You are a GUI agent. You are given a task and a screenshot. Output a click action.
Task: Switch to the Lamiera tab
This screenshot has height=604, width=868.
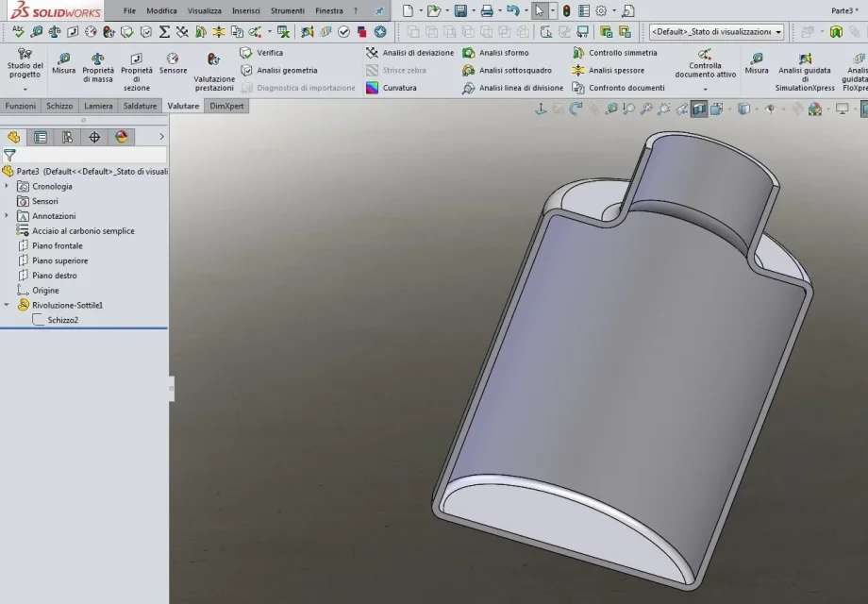pos(98,106)
